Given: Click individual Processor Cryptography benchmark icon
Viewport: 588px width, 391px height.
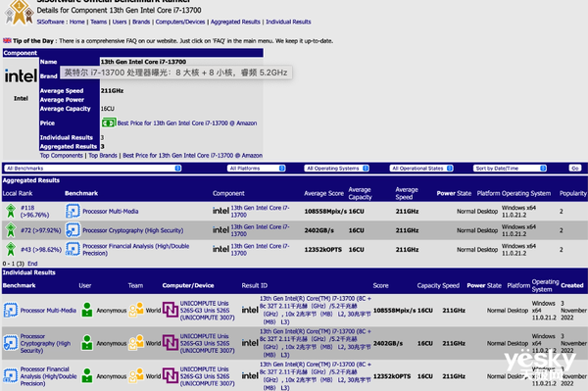Looking at the screenshot, I should coord(11,343).
